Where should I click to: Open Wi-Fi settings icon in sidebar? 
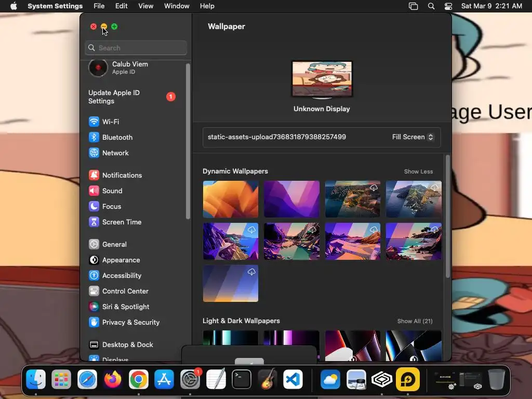(94, 122)
